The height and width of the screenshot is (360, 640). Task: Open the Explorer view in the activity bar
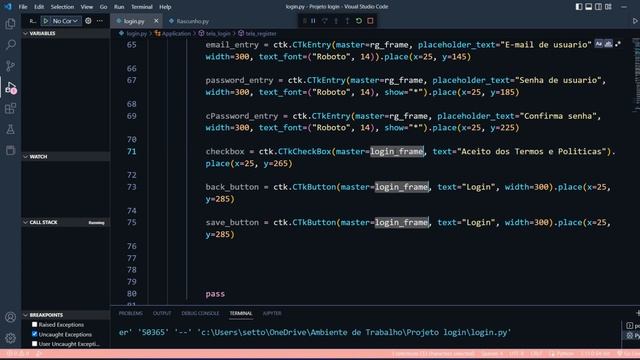pos(10,24)
